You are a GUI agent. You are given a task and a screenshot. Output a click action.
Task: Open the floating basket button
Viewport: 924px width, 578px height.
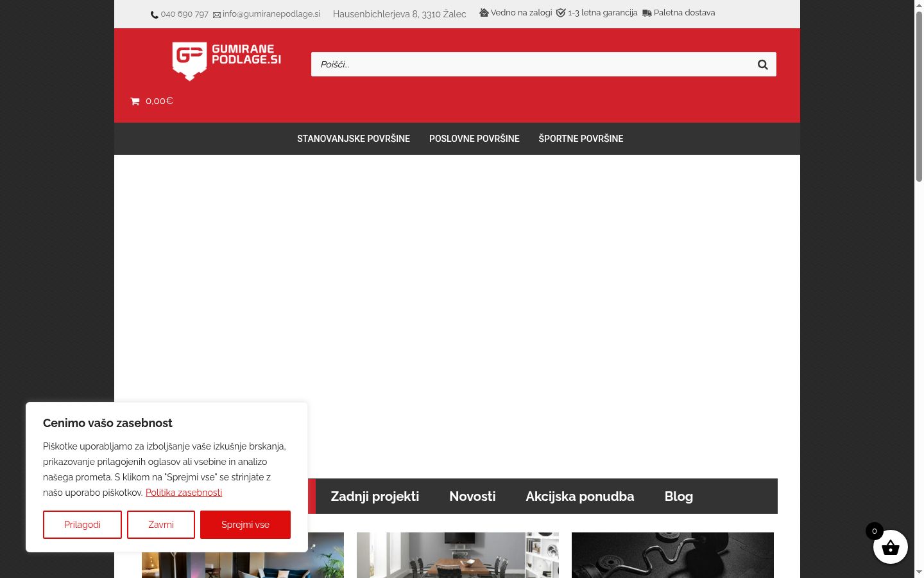(890, 547)
